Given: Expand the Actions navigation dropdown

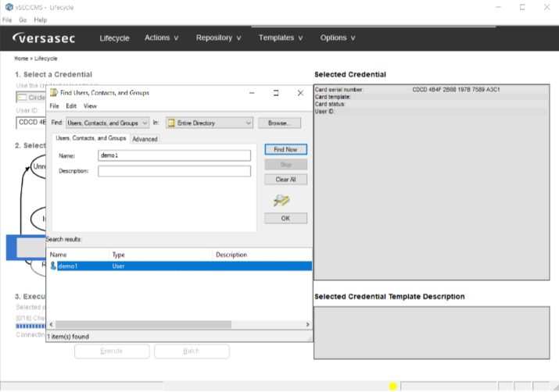Looking at the screenshot, I should click(x=162, y=37).
